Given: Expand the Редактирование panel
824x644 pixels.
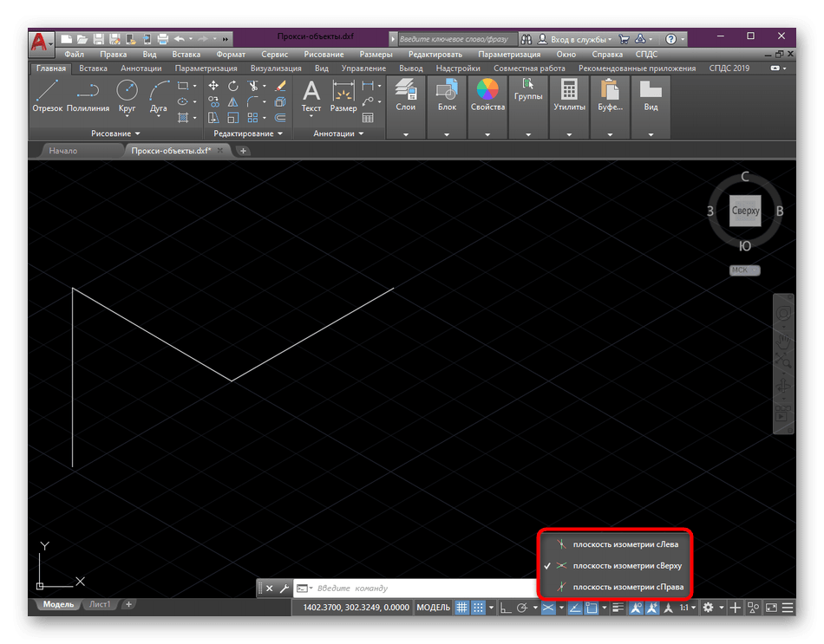Looking at the screenshot, I should click(x=248, y=133).
